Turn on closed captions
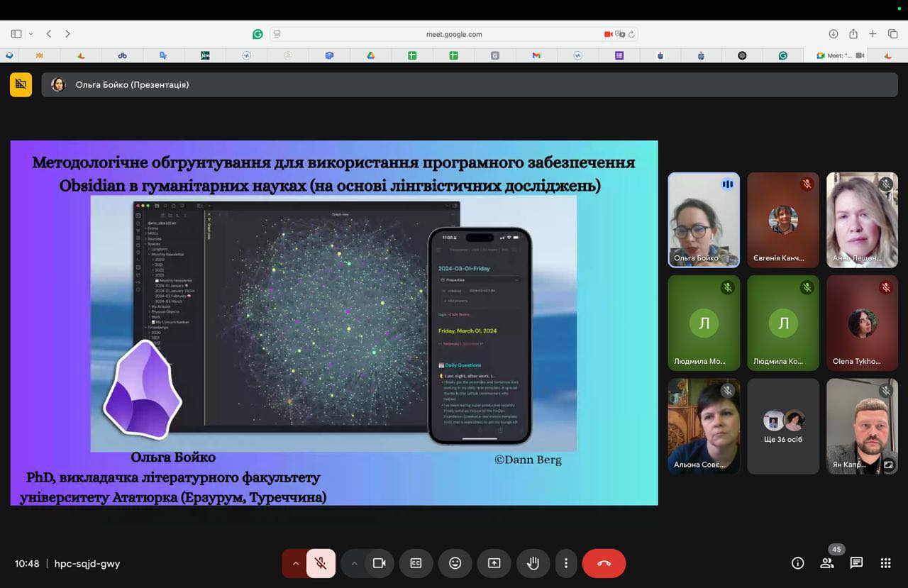908x588 pixels. coord(416,563)
